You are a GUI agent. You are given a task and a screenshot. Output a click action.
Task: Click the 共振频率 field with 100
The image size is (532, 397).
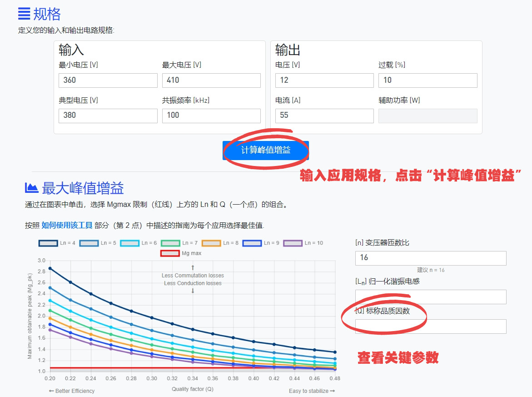coord(211,116)
